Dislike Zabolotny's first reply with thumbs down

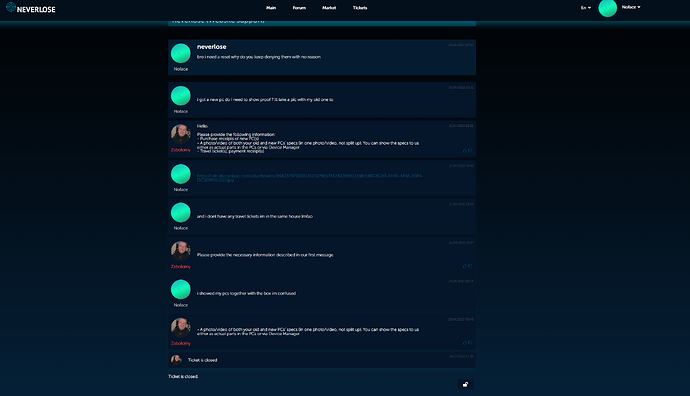(x=470, y=150)
